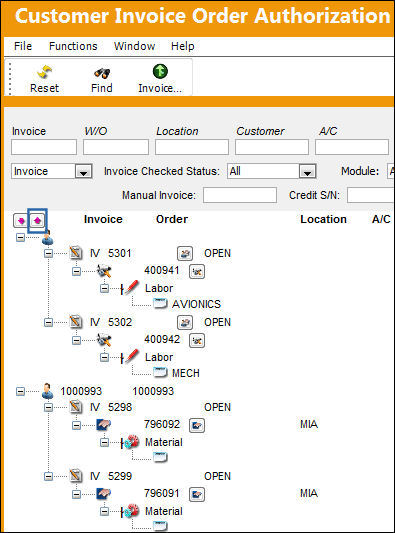Click the Location input field

click(x=192, y=147)
